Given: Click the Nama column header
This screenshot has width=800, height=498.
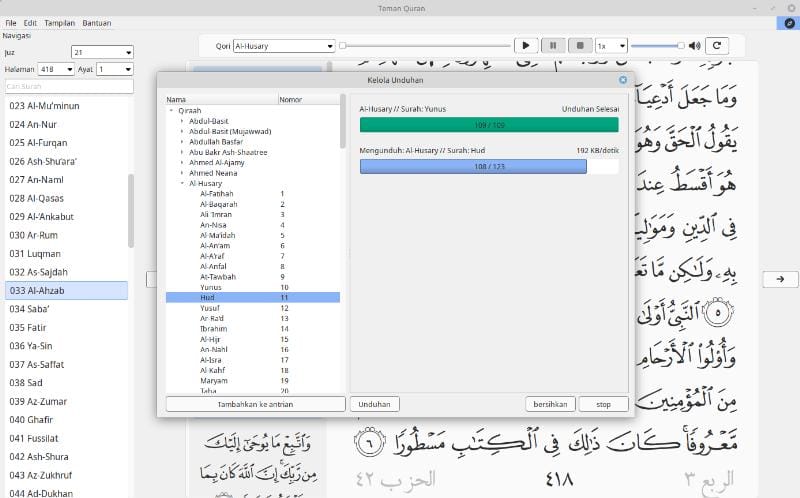Looking at the screenshot, I should point(221,99).
